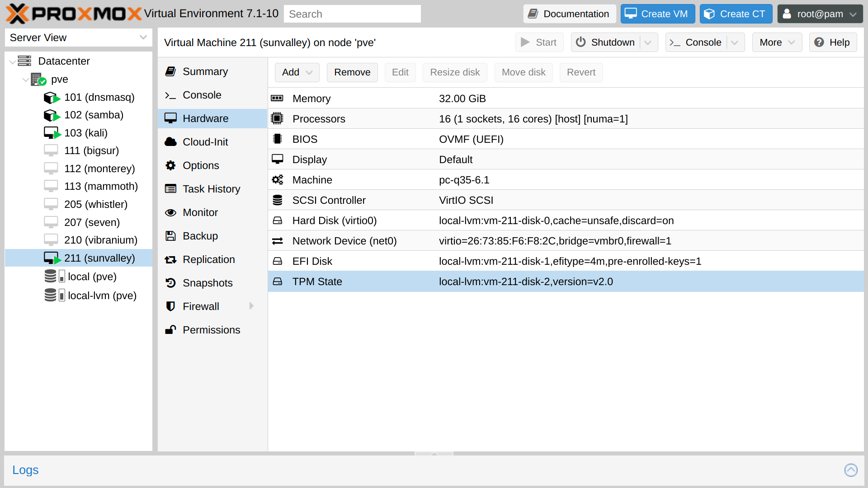The height and width of the screenshot is (488, 868).
Task: Click the Shutdown button
Action: pyautogui.click(x=606, y=42)
